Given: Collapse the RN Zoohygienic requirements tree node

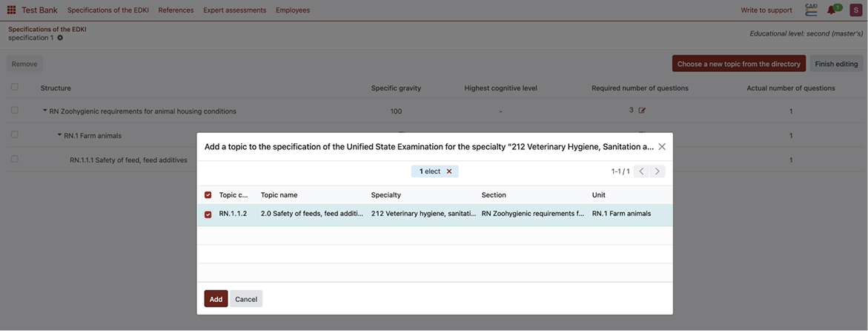Looking at the screenshot, I should click(x=44, y=111).
